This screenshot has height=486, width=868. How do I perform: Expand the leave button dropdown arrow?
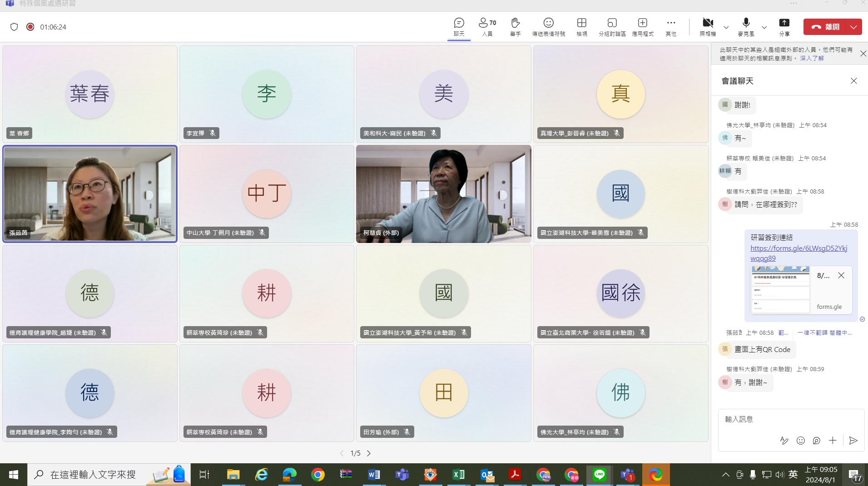854,27
